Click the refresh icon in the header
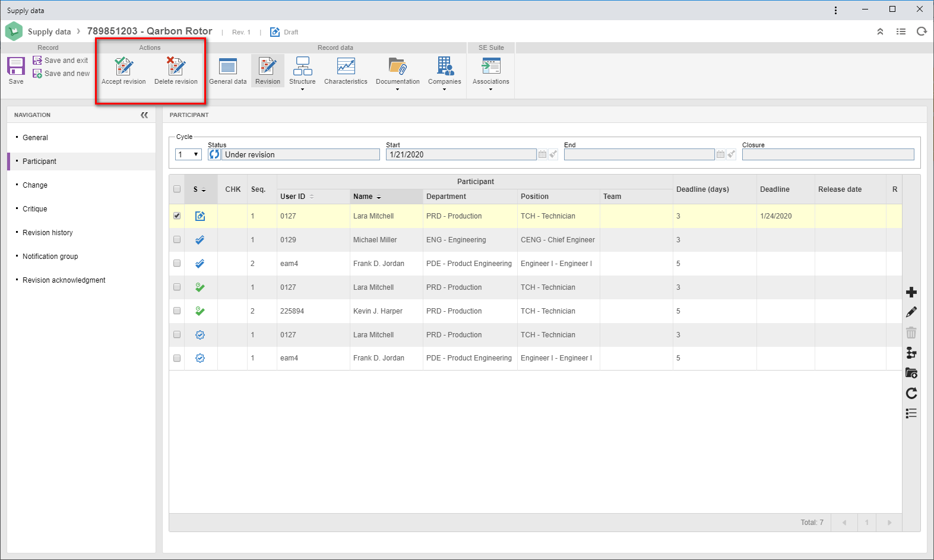Viewport: 934px width, 560px height. 922,32
